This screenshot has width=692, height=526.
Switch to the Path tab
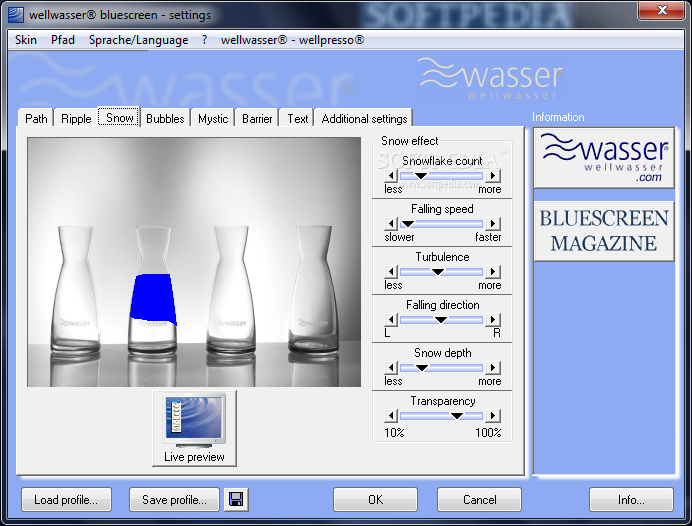point(36,119)
